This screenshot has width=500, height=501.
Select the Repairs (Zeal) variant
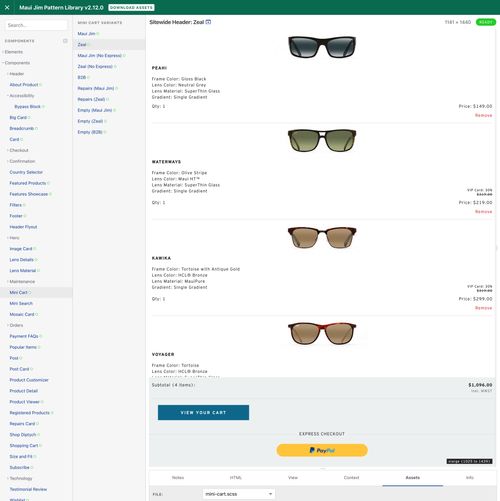[x=91, y=99]
